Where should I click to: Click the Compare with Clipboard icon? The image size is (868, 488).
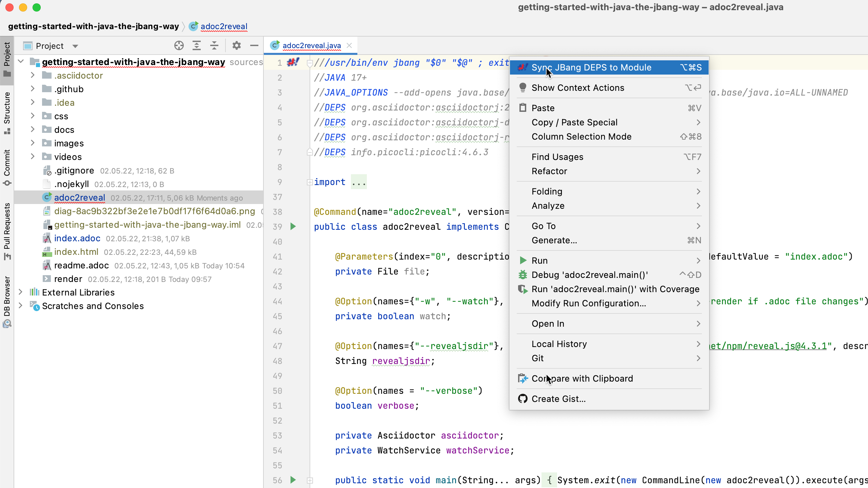click(523, 378)
